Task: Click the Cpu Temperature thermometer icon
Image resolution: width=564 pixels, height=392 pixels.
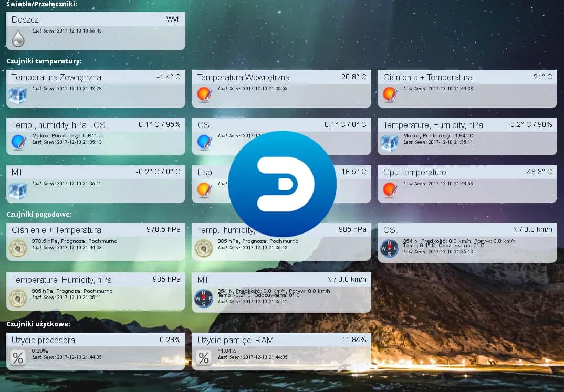Action: 390,189
